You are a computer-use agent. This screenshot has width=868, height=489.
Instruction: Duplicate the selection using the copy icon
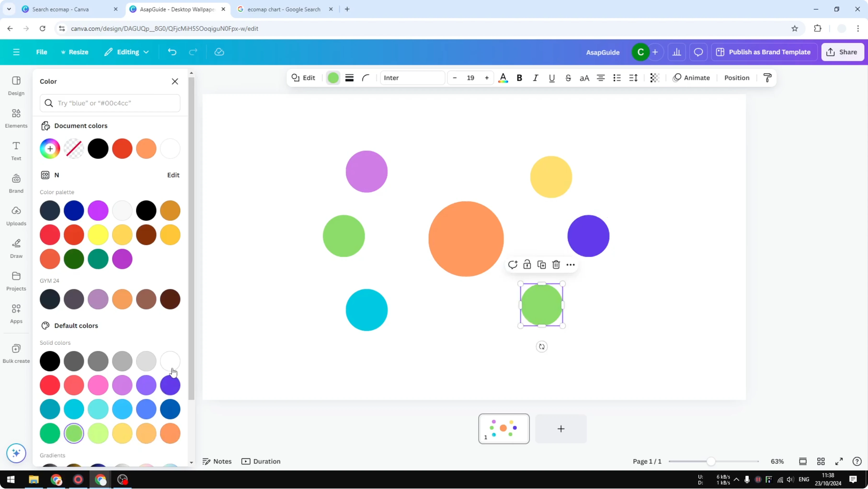(542, 265)
